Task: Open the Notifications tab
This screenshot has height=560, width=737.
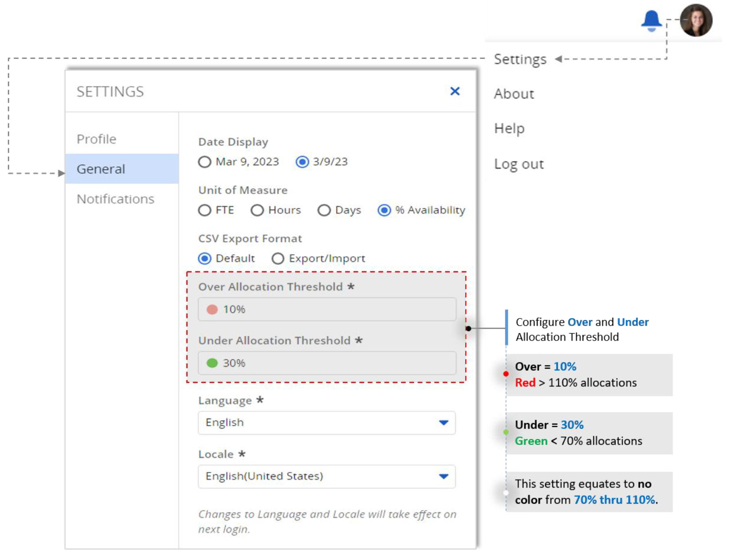Action: tap(115, 199)
